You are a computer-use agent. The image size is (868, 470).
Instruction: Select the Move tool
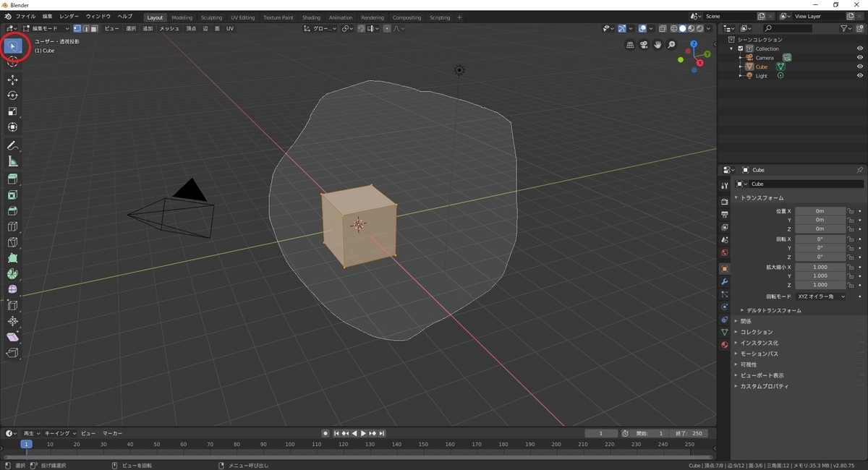click(12, 80)
